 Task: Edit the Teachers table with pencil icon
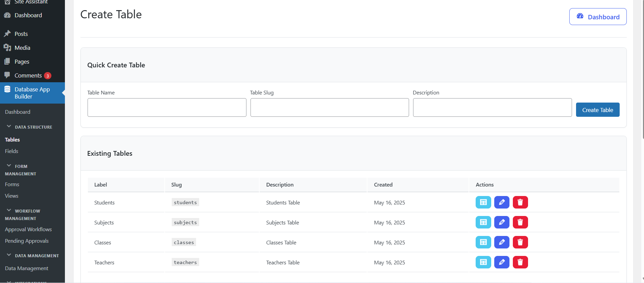tap(502, 262)
